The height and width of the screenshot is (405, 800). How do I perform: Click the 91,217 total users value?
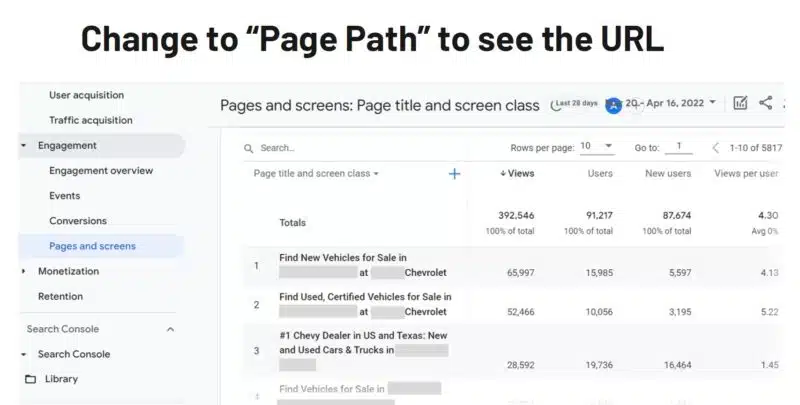pyautogui.click(x=599, y=216)
